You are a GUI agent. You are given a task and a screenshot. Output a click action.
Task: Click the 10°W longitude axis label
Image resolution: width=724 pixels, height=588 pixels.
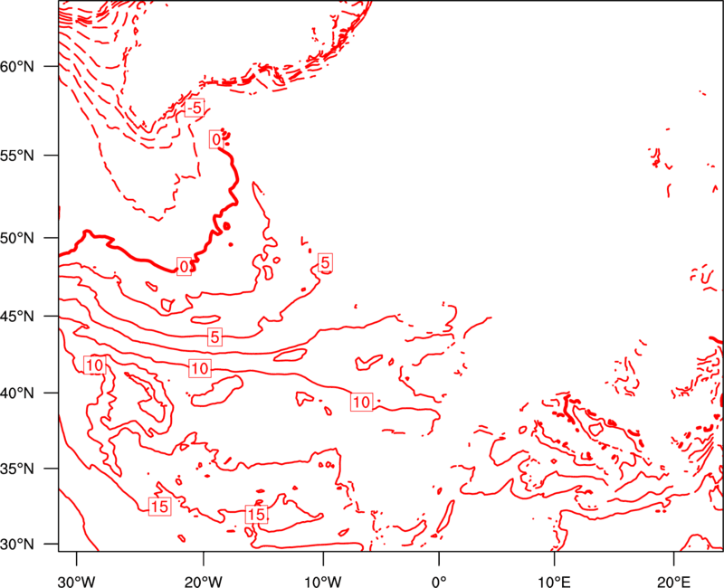tap(323, 581)
